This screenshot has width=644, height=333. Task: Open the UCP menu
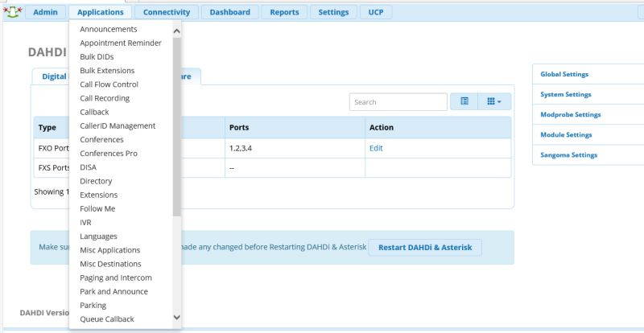tap(376, 12)
